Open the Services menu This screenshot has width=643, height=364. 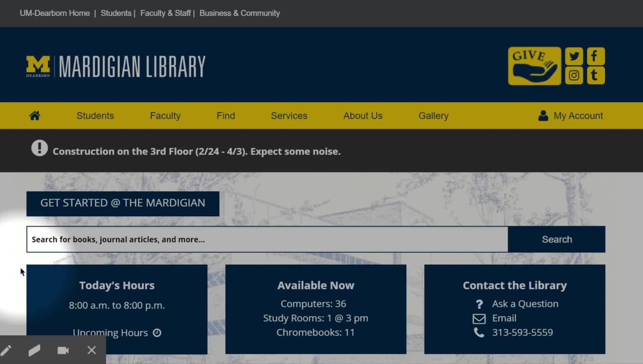click(289, 115)
